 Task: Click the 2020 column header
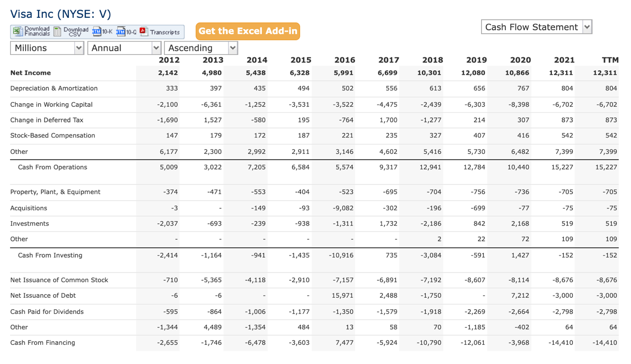[520, 60]
